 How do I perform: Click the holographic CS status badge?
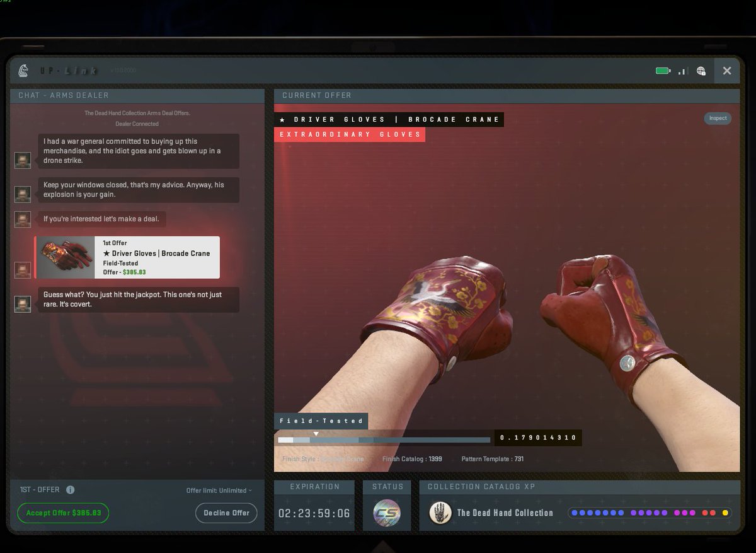point(386,512)
